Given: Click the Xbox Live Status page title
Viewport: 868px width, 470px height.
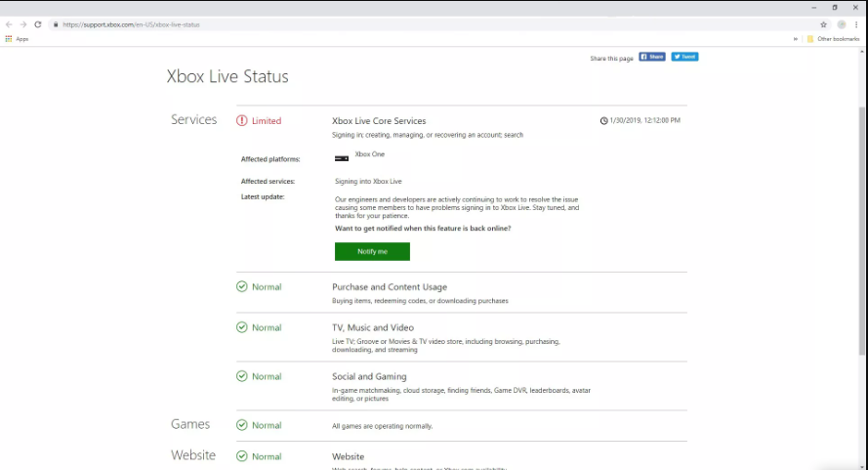Looking at the screenshot, I should click(227, 76).
